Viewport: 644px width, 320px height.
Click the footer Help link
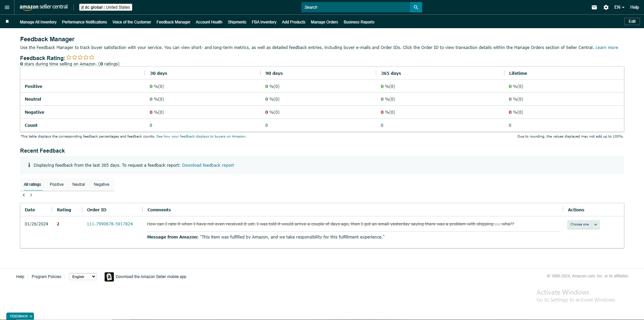[x=20, y=277]
